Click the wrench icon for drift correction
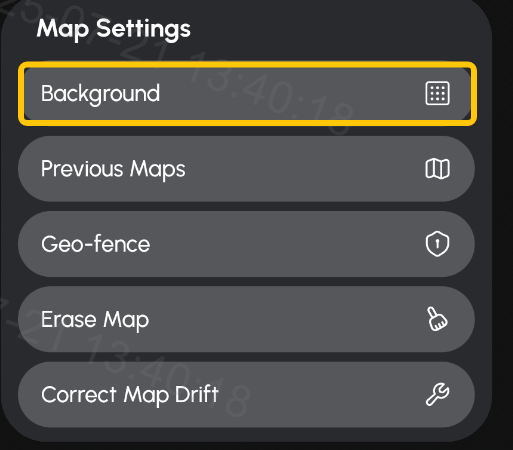 (437, 394)
